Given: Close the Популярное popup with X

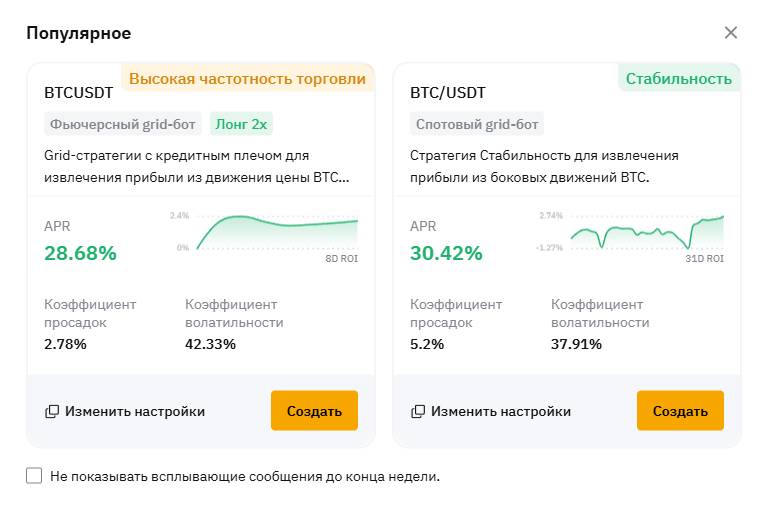Looking at the screenshot, I should click(x=731, y=33).
